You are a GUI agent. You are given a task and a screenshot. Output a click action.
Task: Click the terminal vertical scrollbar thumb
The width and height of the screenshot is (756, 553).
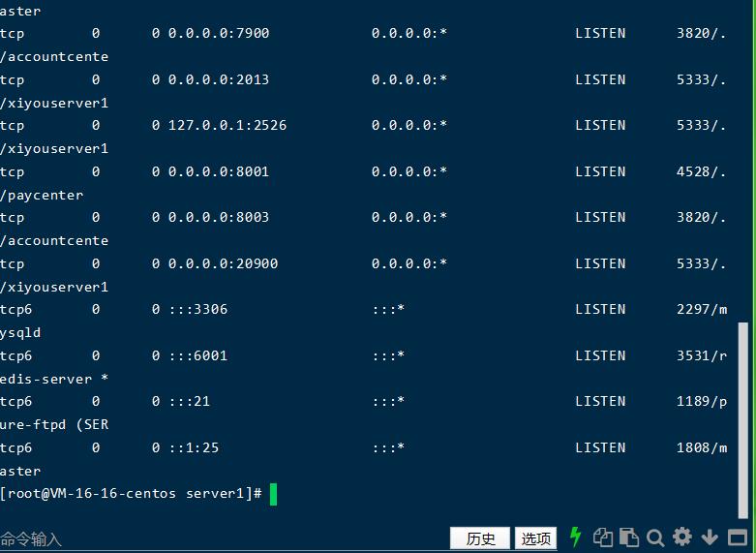point(743,407)
